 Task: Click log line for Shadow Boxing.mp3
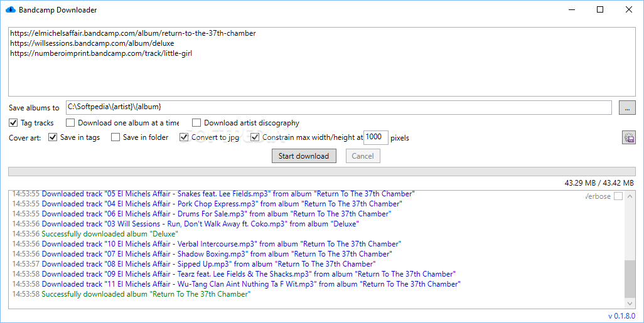202,254
